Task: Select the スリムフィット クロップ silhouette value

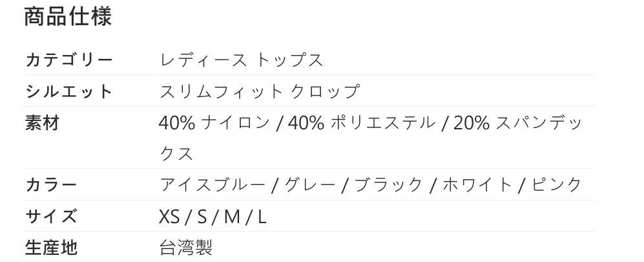Action: pos(259,91)
